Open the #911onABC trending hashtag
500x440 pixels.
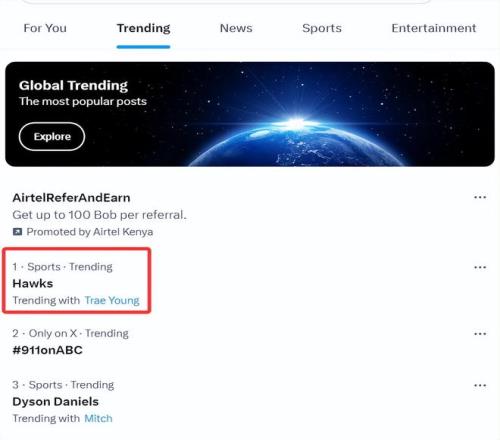pyautogui.click(x=47, y=350)
